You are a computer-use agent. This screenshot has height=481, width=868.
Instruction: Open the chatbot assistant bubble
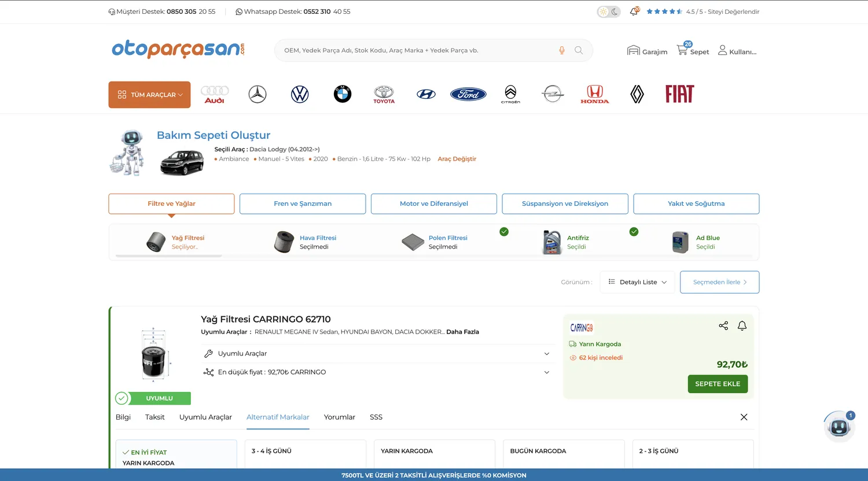click(839, 427)
